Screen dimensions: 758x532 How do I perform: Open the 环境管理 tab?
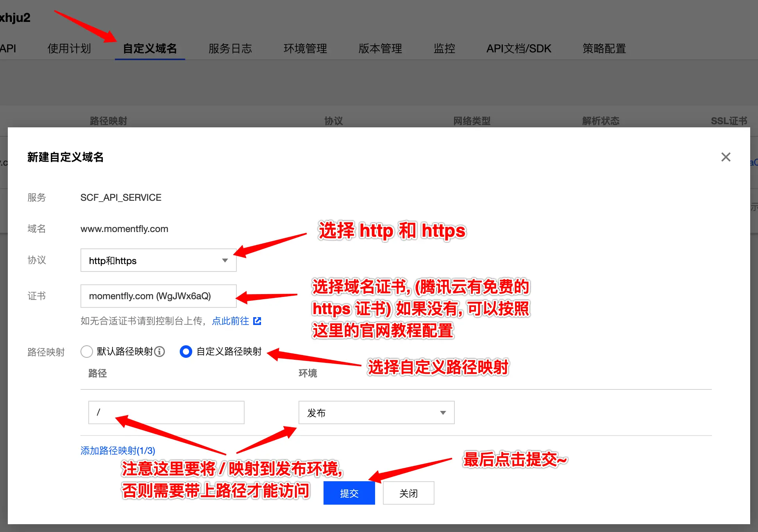[305, 48]
